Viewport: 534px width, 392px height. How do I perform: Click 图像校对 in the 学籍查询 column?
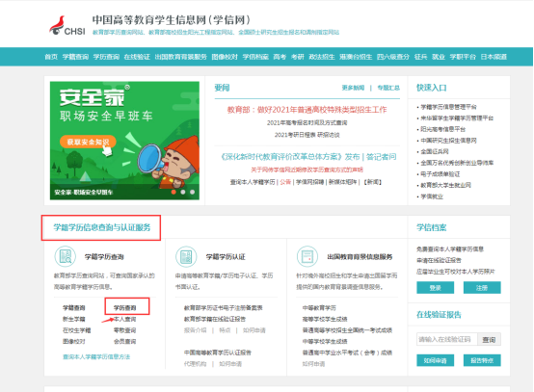click(74, 341)
